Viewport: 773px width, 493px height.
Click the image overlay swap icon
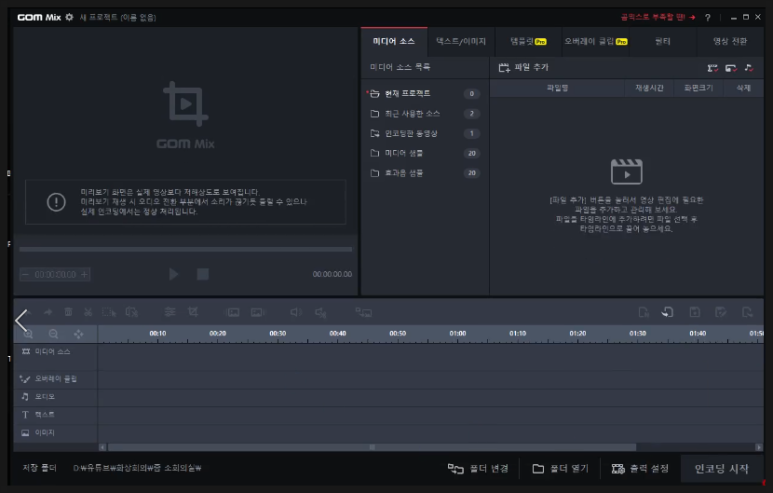pyautogui.click(x=364, y=312)
